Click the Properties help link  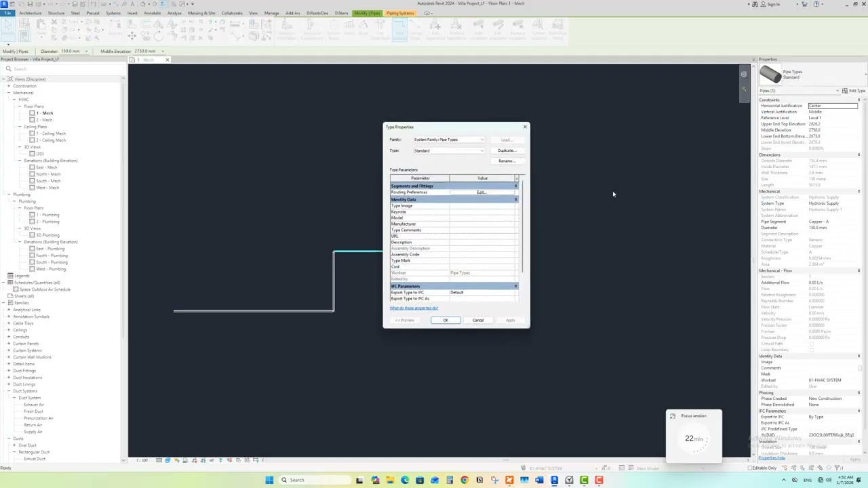[x=772, y=459]
